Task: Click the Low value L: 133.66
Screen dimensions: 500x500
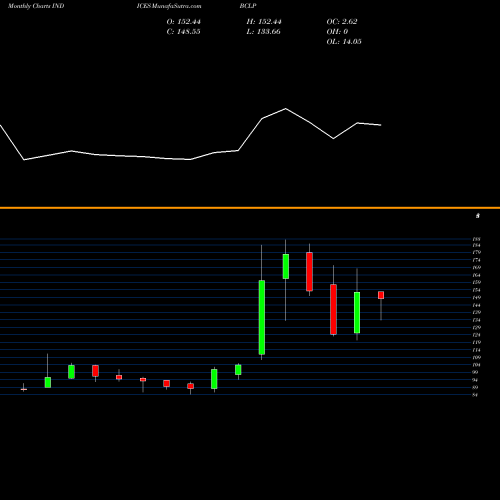Action: pyautogui.click(x=264, y=32)
